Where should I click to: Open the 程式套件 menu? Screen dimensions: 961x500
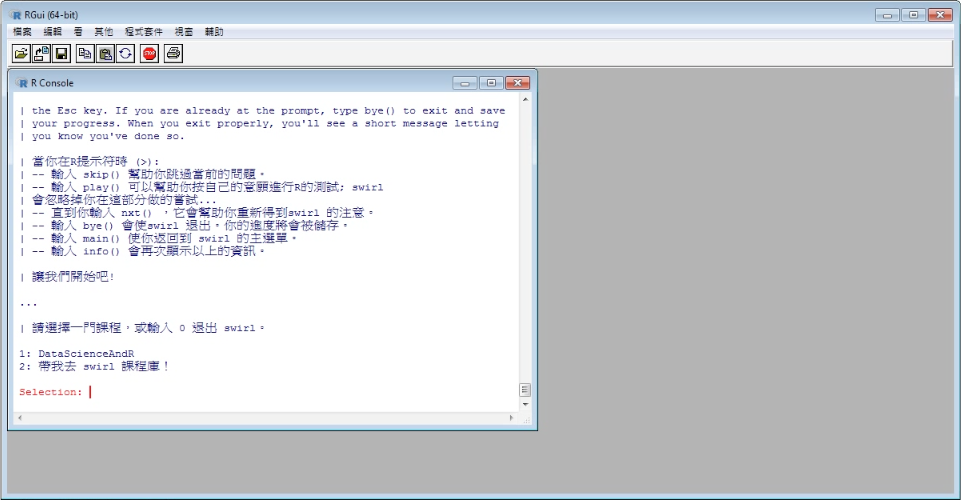tap(143, 32)
